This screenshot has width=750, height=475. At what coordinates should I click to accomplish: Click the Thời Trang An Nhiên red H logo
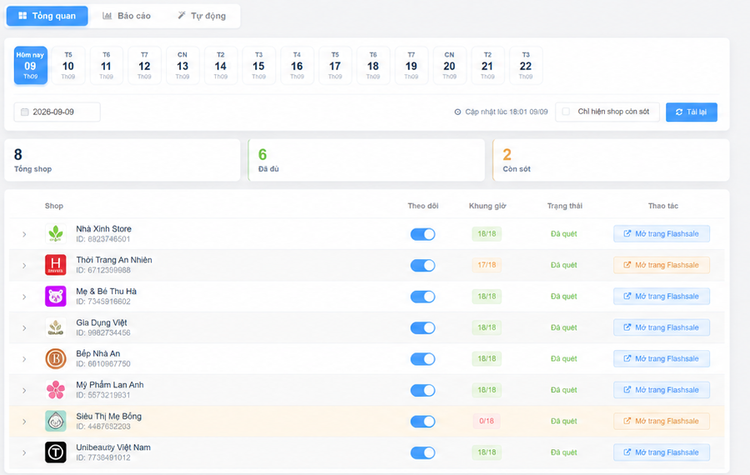55,265
